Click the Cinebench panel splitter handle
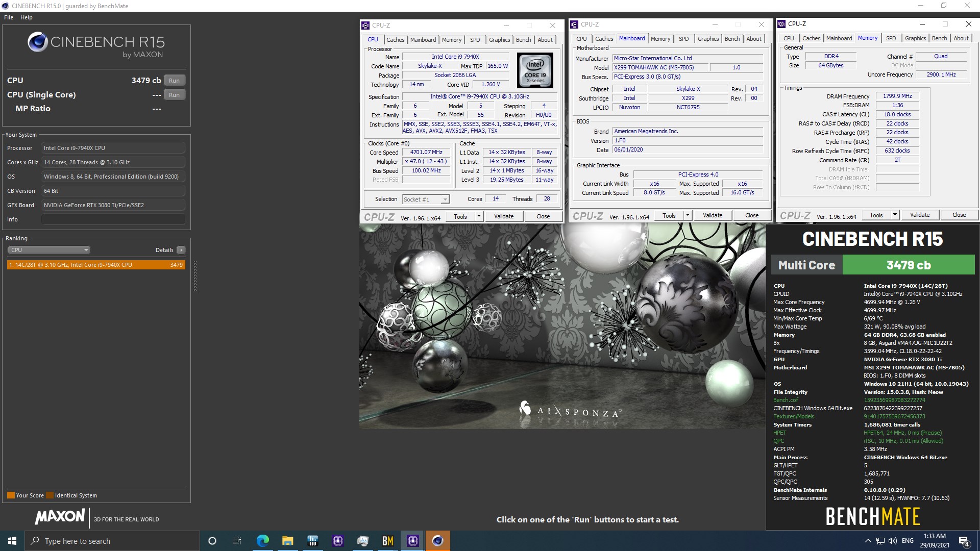980x551 pixels. [x=195, y=275]
